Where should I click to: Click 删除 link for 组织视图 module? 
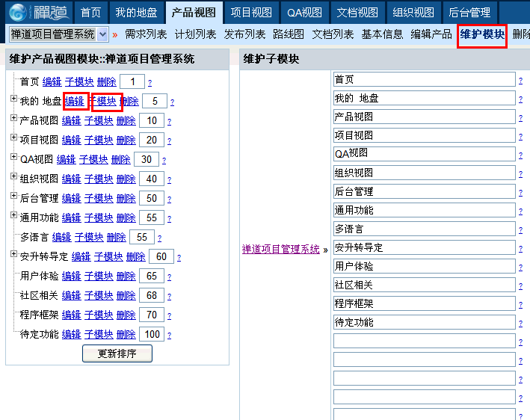pyautogui.click(x=126, y=179)
